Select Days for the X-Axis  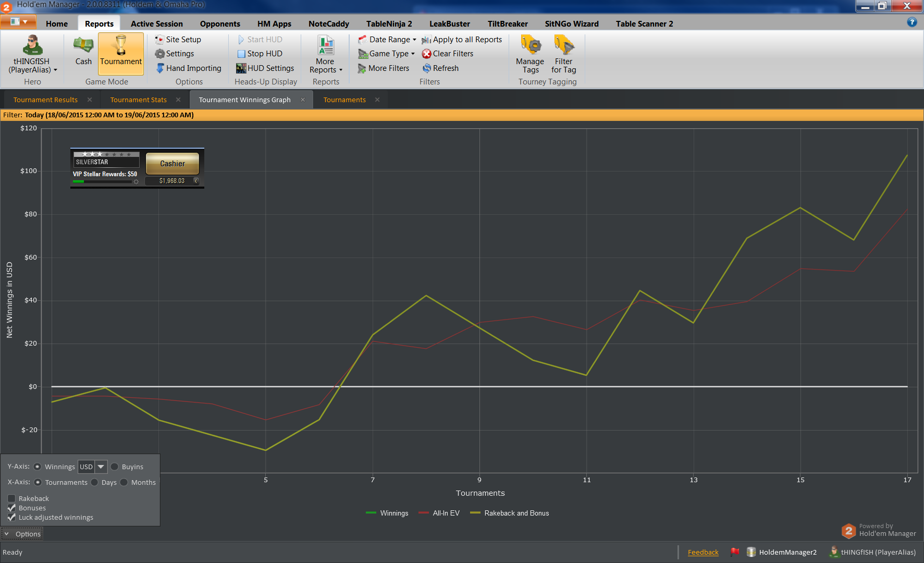point(94,482)
